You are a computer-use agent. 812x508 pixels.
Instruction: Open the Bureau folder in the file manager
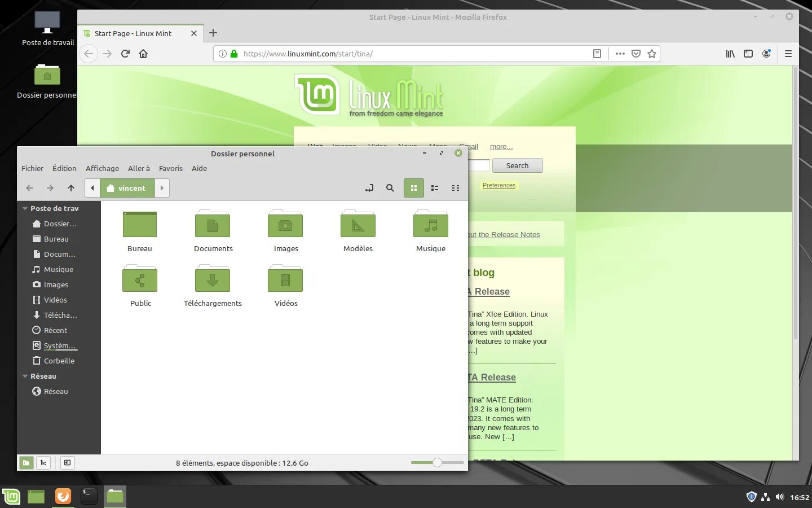click(x=140, y=225)
